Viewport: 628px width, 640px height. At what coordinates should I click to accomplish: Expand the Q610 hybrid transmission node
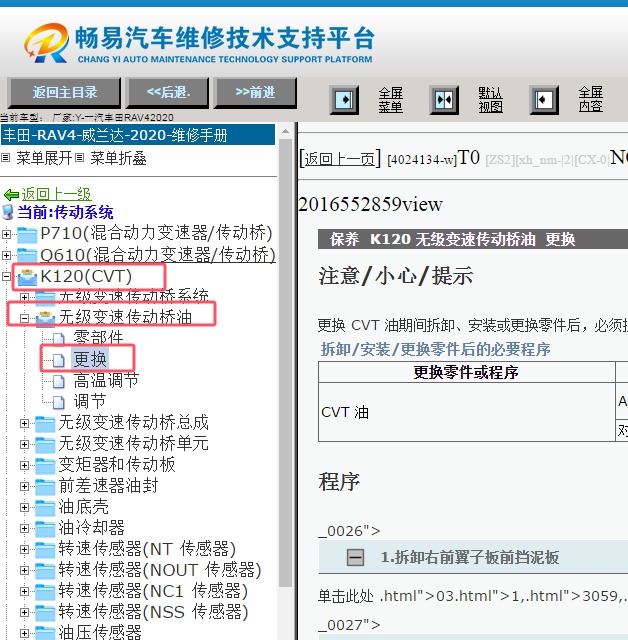[6, 255]
